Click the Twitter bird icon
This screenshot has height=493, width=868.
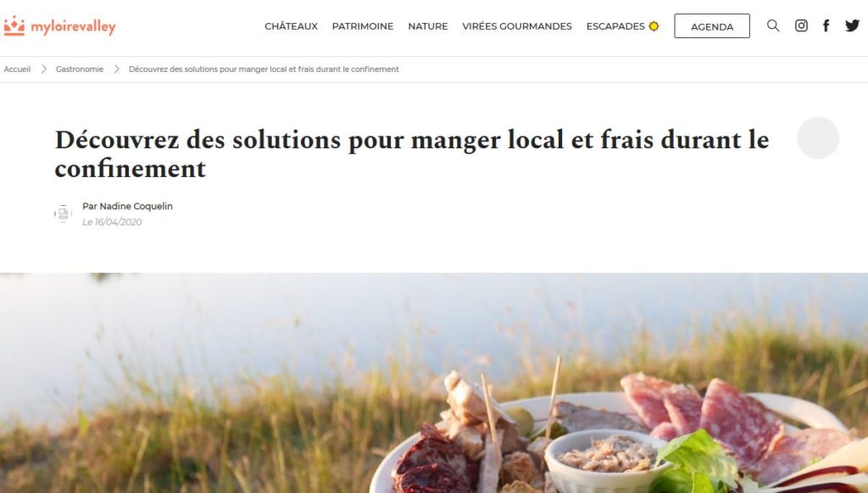point(852,25)
